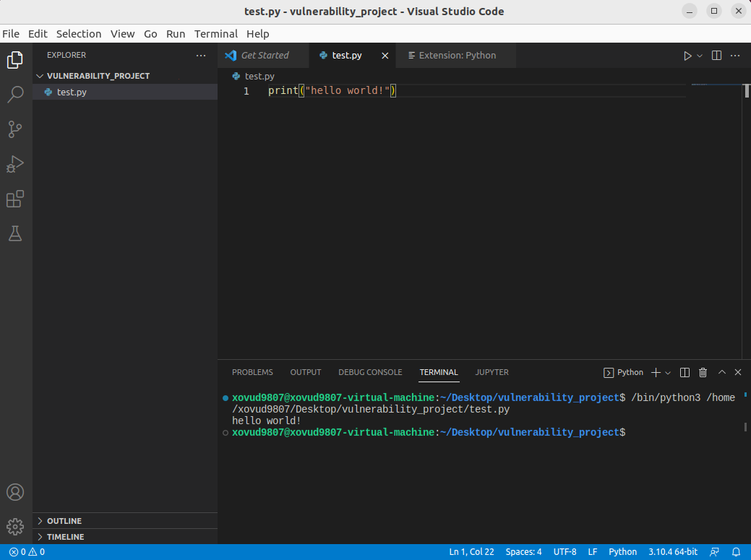
Task: Open the Edit menu
Action: click(x=38, y=34)
